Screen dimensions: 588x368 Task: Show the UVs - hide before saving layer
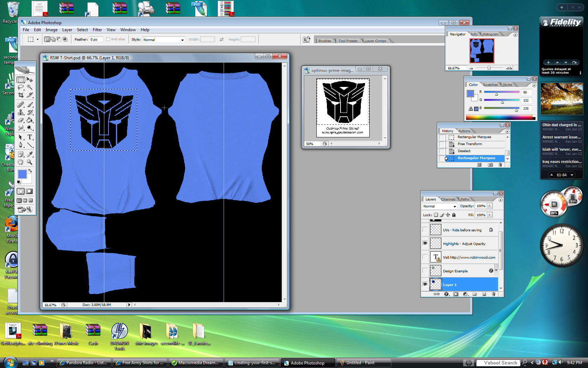[x=425, y=230]
